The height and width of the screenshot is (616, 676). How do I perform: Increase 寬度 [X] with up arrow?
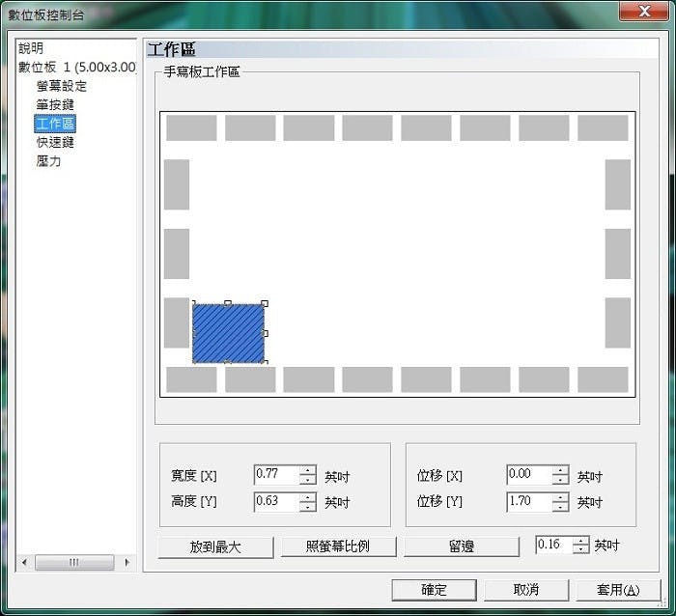tap(308, 470)
